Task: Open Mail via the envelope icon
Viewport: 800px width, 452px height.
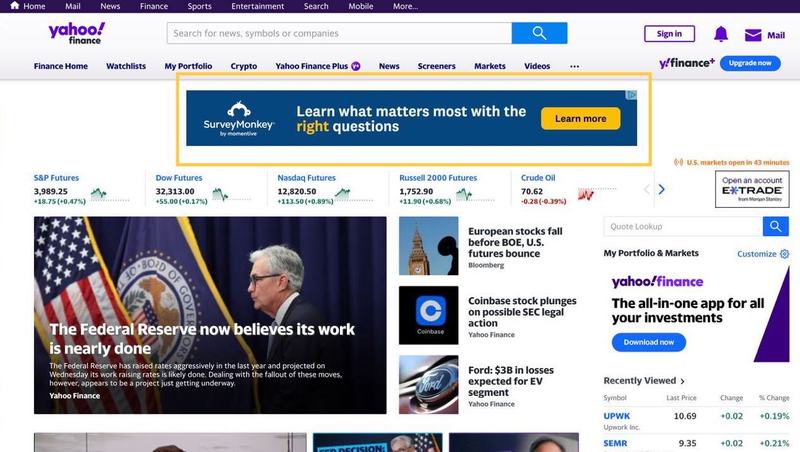Action: (753, 35)
